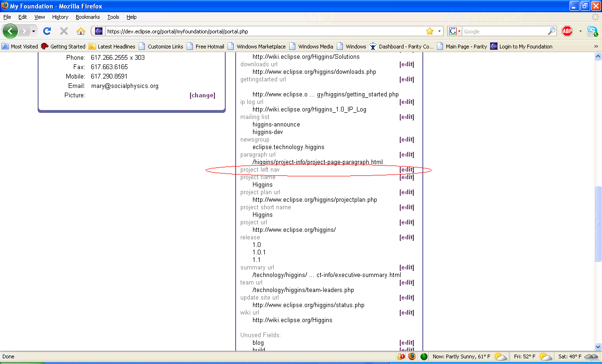Open the History menu

(x=60, y=17)
